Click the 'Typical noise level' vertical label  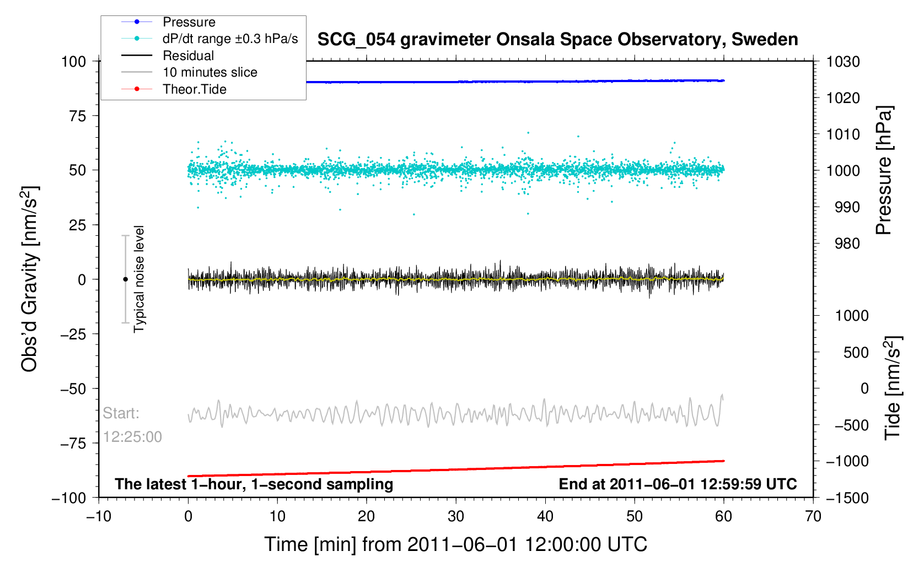click(139, 279)
